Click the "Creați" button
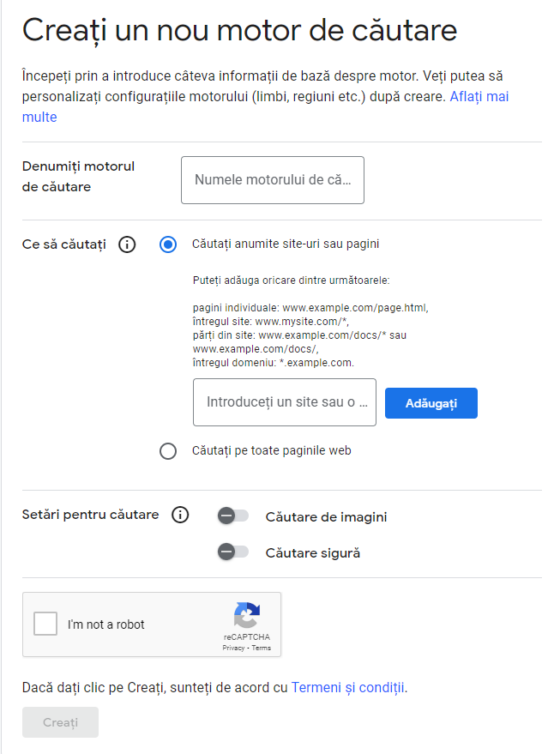The height and width of the screenshot is (754, 560). click(60, 723)
